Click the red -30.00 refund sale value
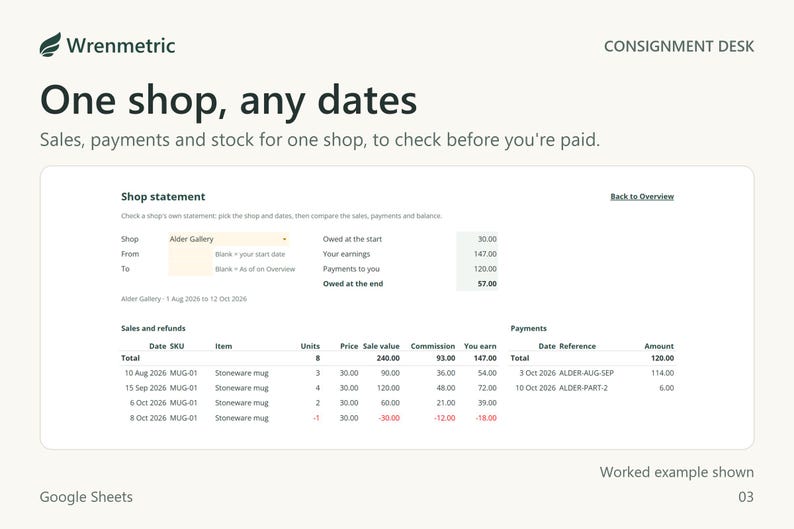794x529 pixels. click(x=389, y=418)
